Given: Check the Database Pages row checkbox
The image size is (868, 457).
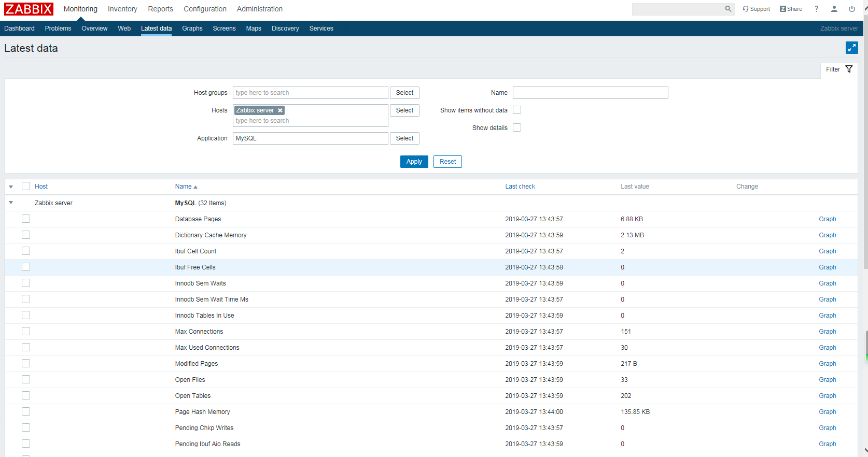Looking at the screenshot, I should click(26, 219).
